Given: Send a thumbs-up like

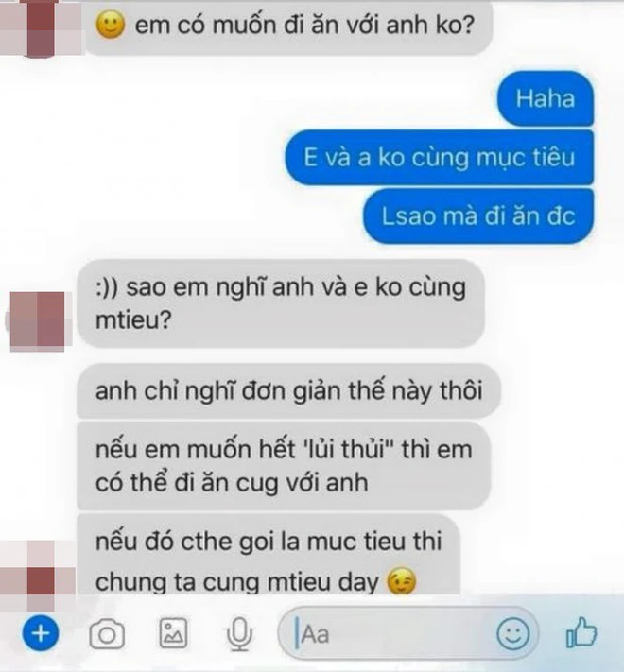Looking at the screenshot, I should [581, 632].
